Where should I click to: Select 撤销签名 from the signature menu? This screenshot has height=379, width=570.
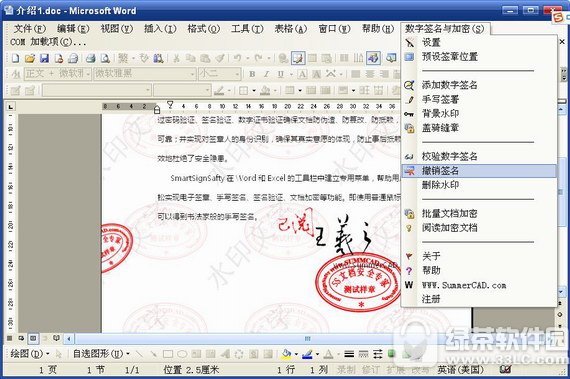(479, 171)
